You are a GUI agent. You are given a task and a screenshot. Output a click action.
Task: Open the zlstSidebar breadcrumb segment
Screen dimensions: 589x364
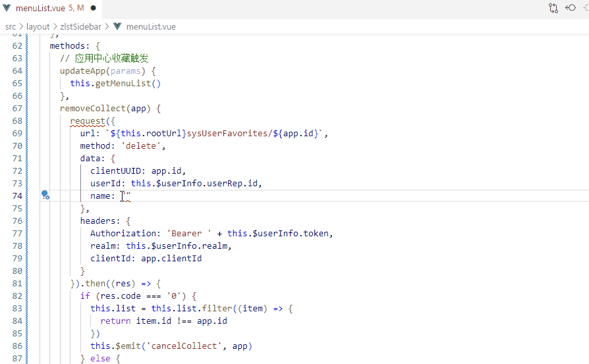80,27
